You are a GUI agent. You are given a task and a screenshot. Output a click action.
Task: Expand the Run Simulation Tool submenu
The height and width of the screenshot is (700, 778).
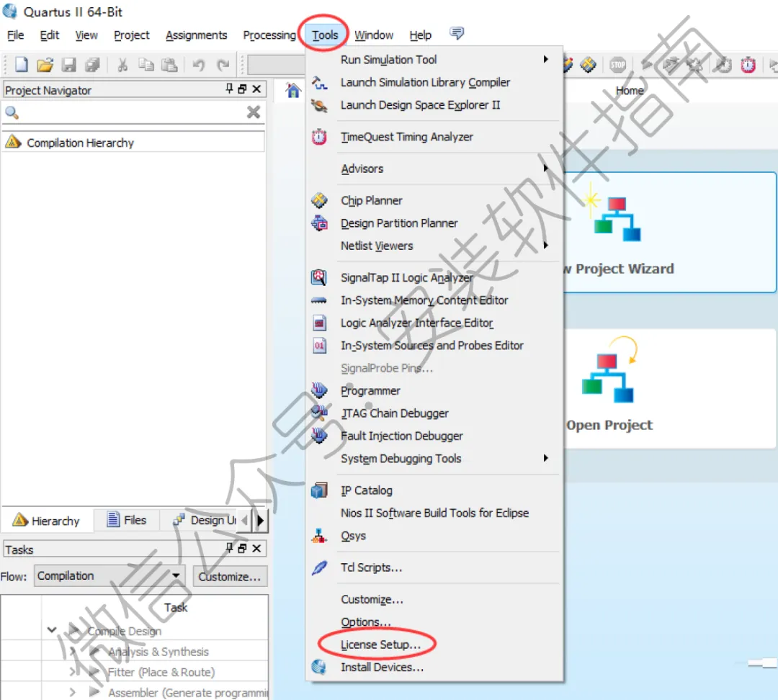point(434,60)
